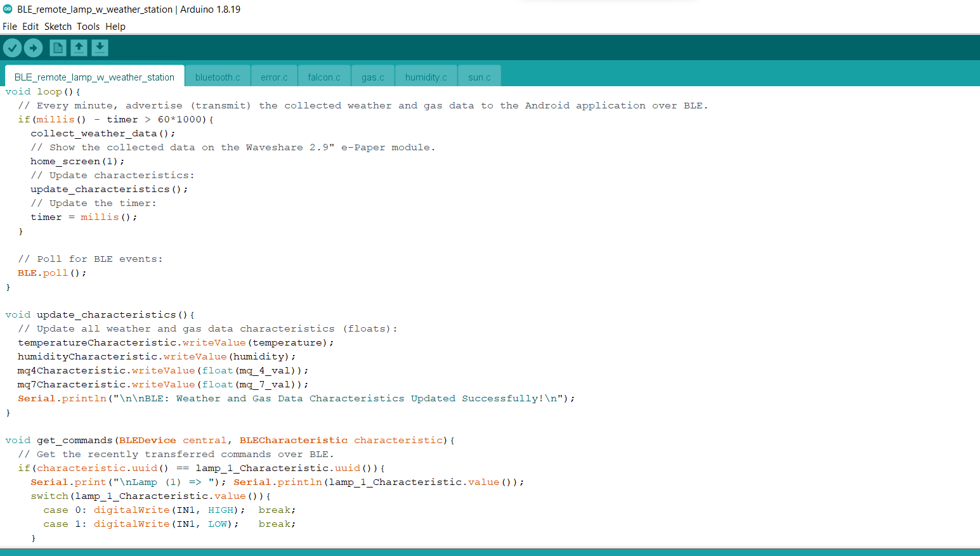Open the Edit menu

(x=30, y=26)
